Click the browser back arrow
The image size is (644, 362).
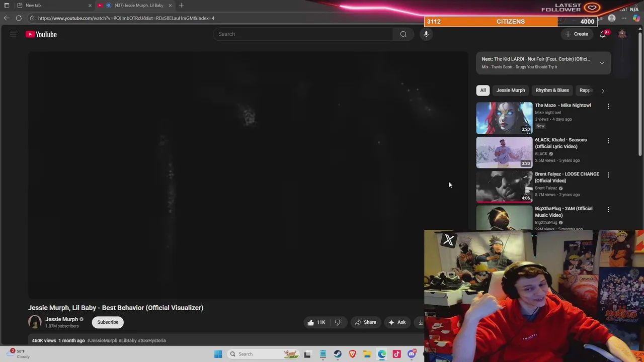coord(7,18)
